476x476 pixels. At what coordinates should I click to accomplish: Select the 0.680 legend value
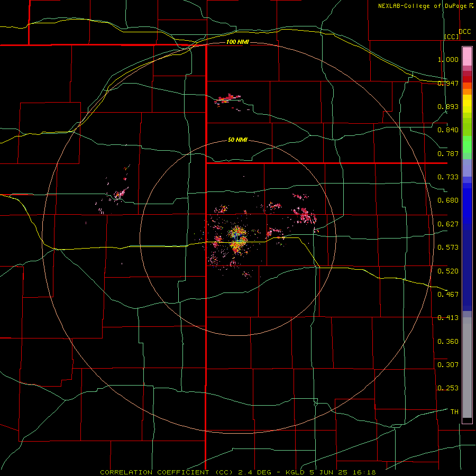(x=448, y=200)
